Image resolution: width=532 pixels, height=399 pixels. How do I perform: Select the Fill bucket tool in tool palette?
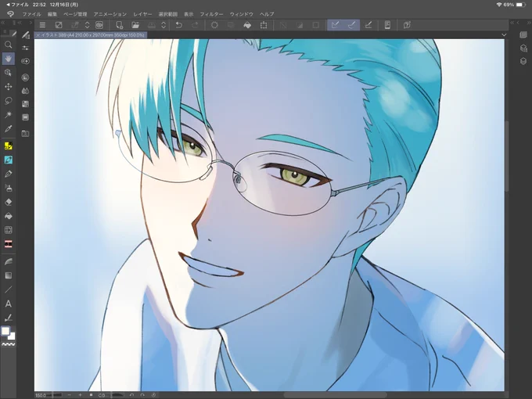8,216
